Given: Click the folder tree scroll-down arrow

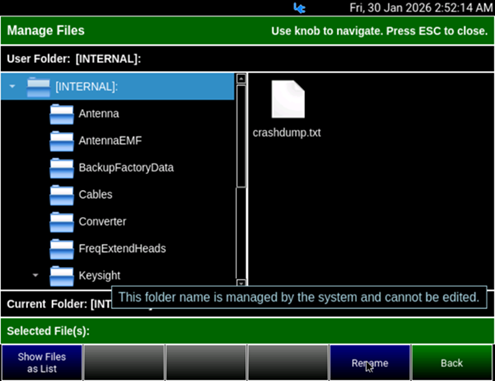Looking at the screenshot, I should [241, 283].
